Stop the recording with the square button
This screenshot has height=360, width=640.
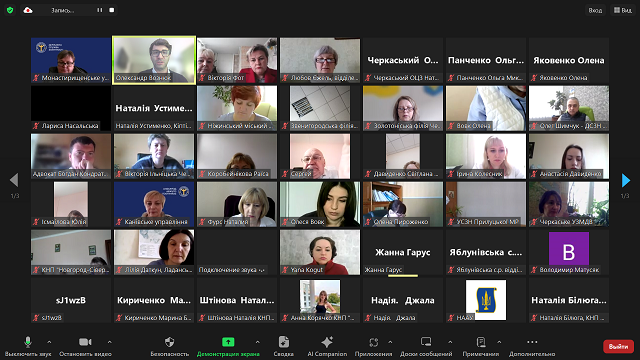112,10
